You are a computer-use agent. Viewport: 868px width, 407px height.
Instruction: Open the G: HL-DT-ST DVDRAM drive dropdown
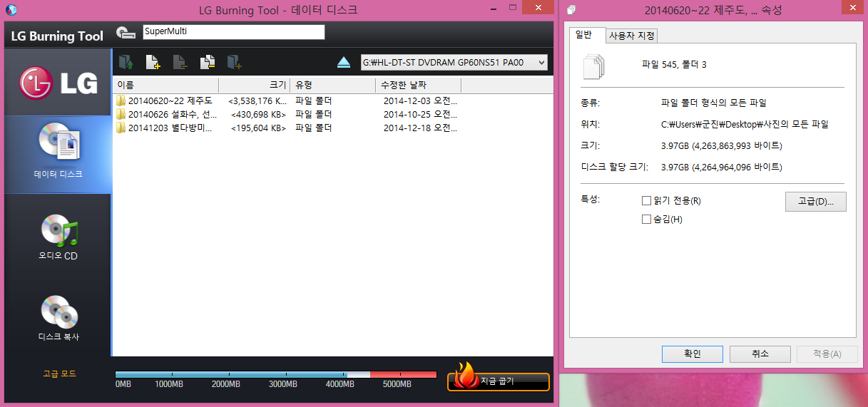tap(454, 63)
